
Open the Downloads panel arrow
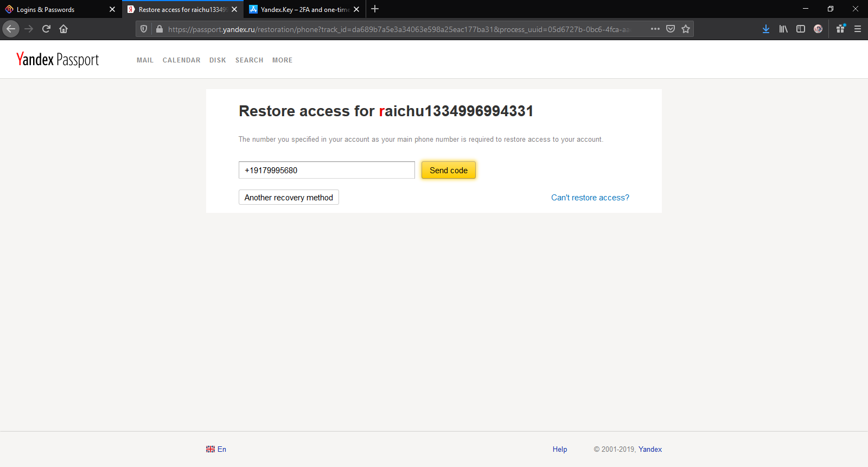(766, 29)
